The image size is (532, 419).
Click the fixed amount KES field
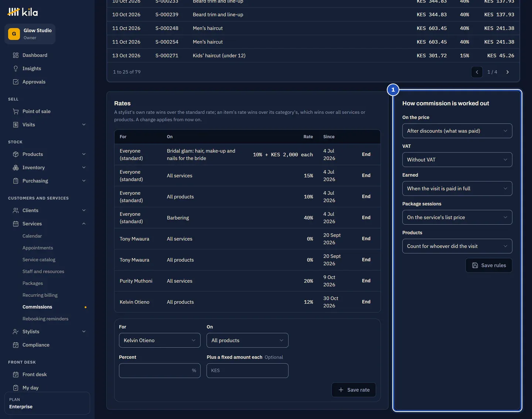(248, 371)
